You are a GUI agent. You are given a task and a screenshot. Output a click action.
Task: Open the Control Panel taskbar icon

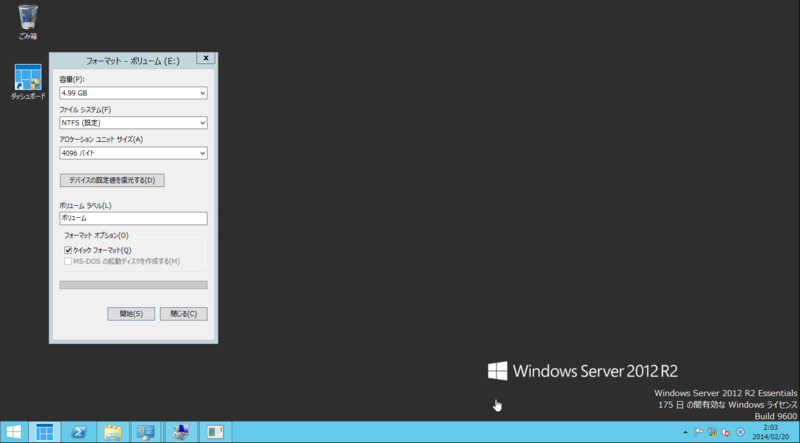(146, 432)
